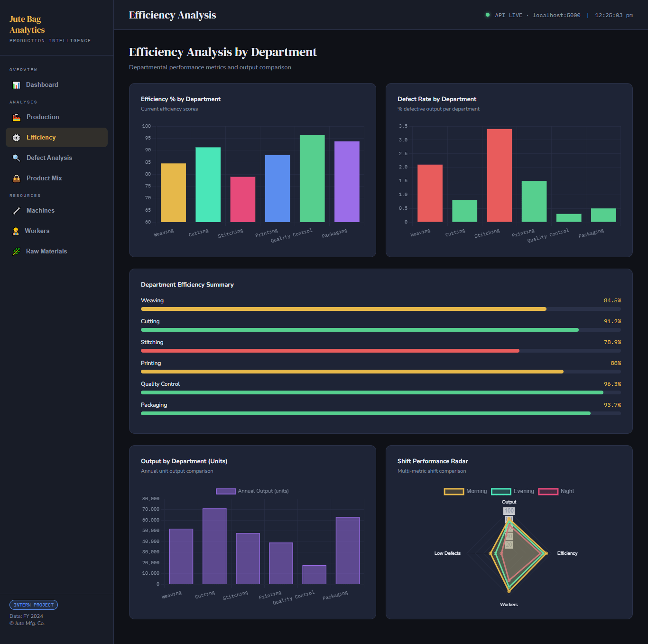Click the Cutting efficiency progress bar

[x=381, y=330]
